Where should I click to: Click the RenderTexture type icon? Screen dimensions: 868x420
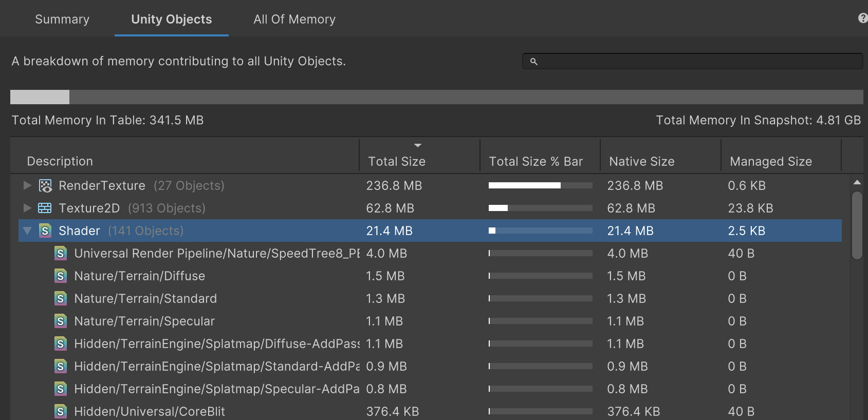45,186
